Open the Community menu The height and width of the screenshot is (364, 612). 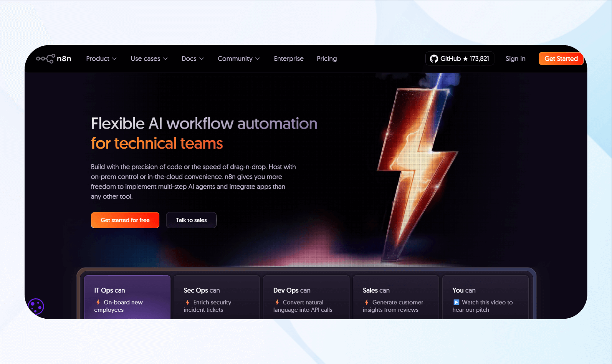(x=239, y=59)
